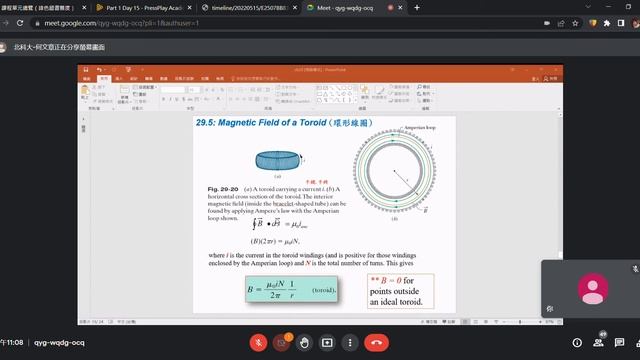
Task: Click the 'B = 0 for points outside' note
Action: click(x=400, y=291)
